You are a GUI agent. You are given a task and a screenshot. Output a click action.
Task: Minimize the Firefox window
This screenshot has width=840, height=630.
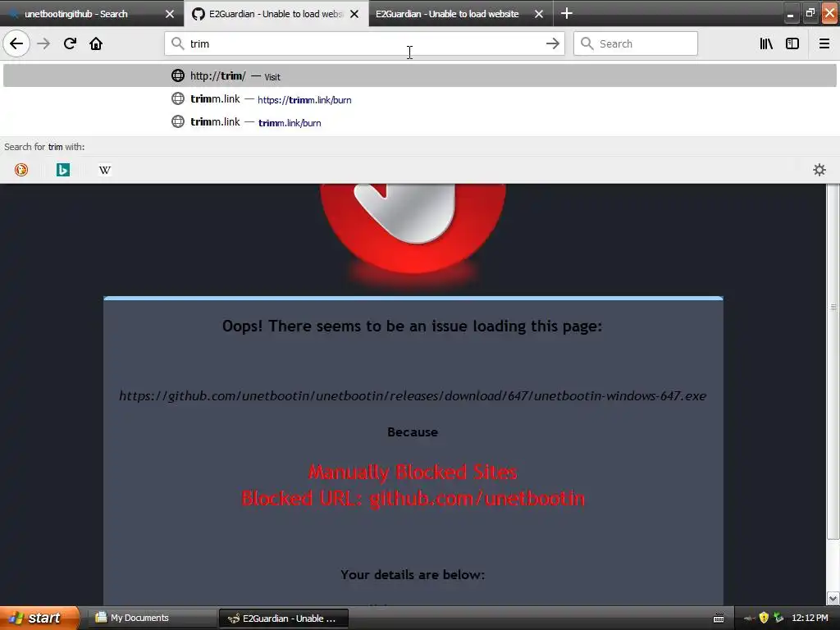click(x=790, y=13)
